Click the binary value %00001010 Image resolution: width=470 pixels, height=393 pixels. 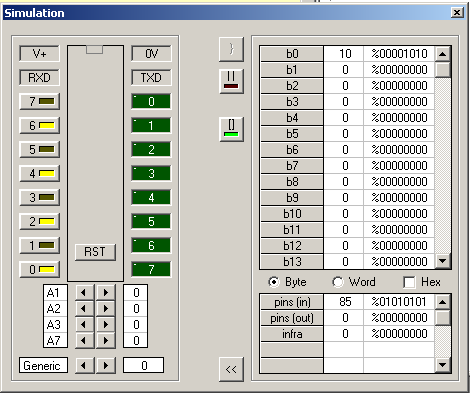point(399,54)
